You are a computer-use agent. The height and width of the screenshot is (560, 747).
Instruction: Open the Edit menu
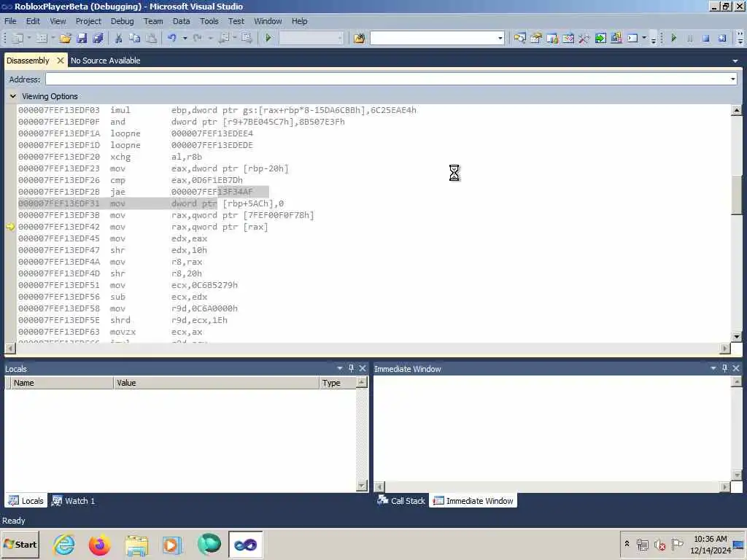point(33,21)
